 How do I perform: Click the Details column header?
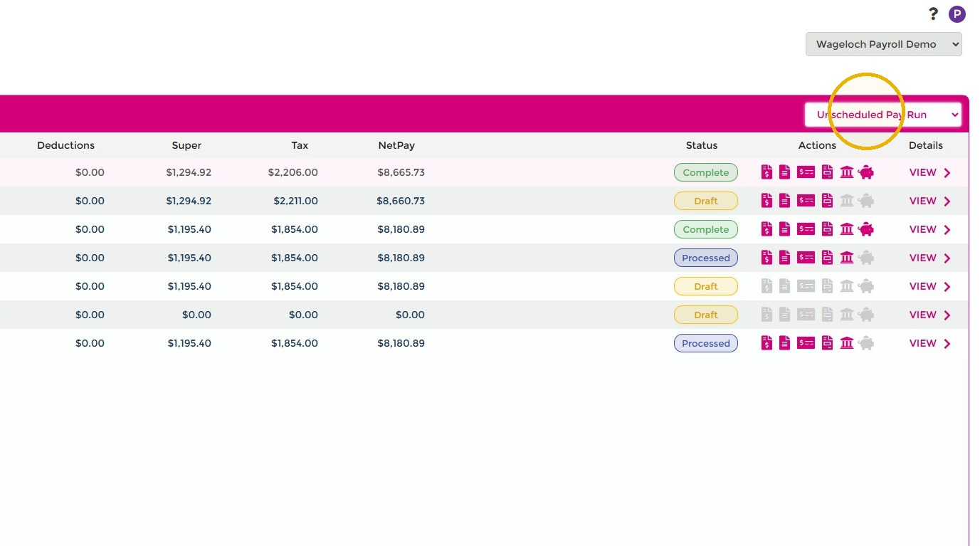[x=926, y=145]
